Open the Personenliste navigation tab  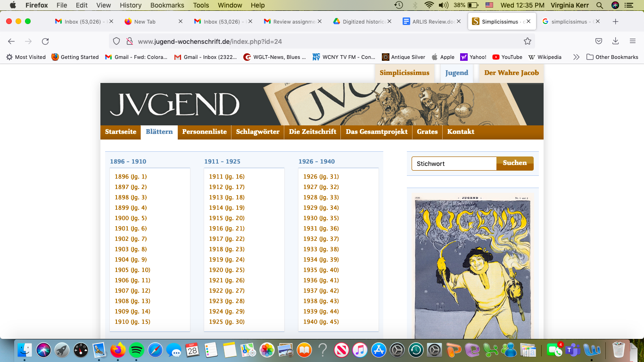[205, 132]
